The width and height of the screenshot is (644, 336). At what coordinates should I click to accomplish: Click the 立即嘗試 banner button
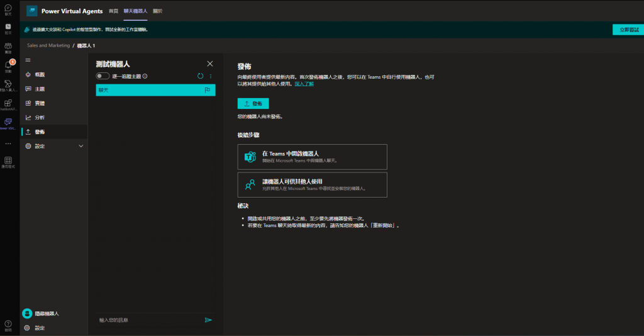(x=629, y=30)
